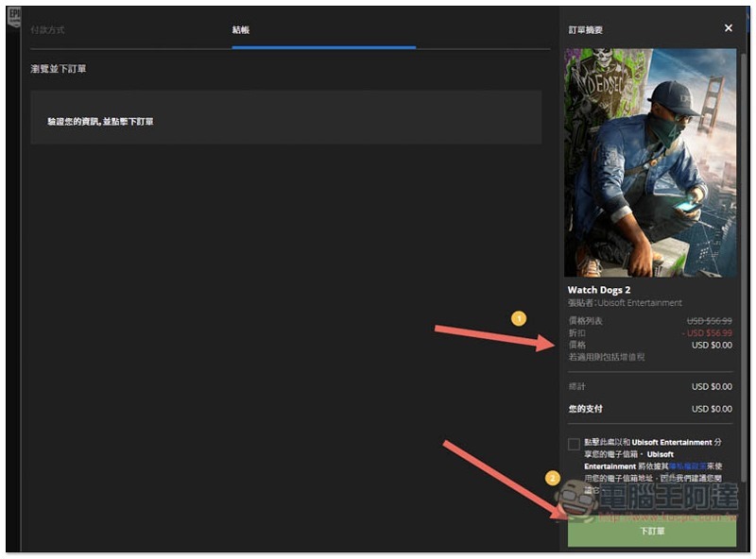Click the cartoon mascot watermark icon

coord(577,498)
